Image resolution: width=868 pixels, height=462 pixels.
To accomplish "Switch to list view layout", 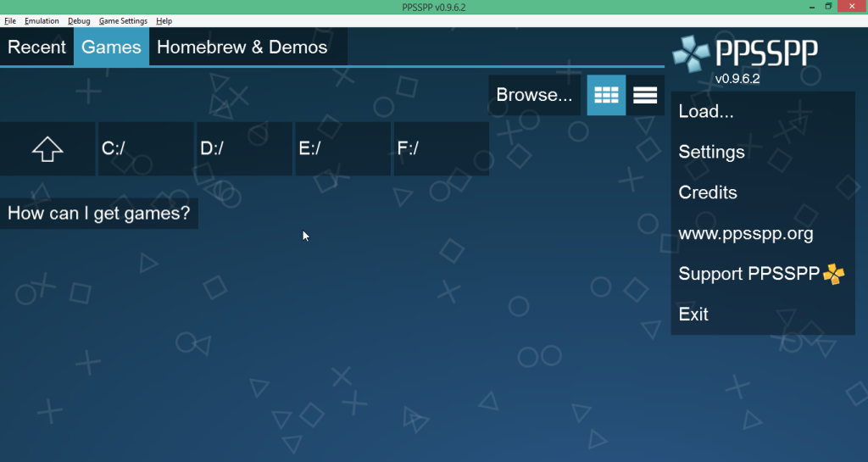I will point(645,95).
